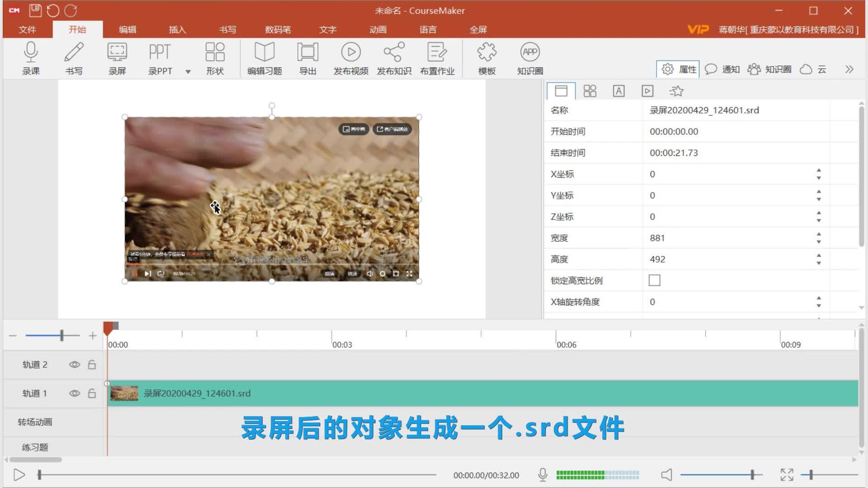Start screen recording with 录屏
This screenshot has width=868, height=488.
pos(117,58)
